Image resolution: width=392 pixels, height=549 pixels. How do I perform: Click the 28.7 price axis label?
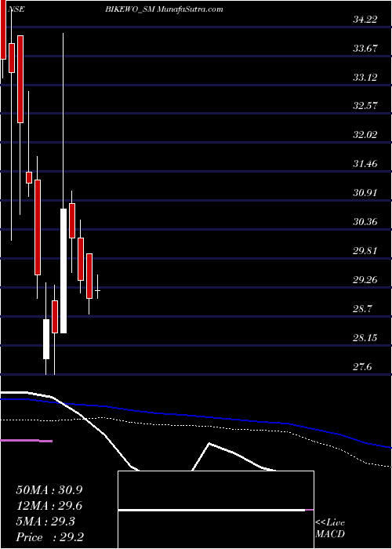click(362, 309)
